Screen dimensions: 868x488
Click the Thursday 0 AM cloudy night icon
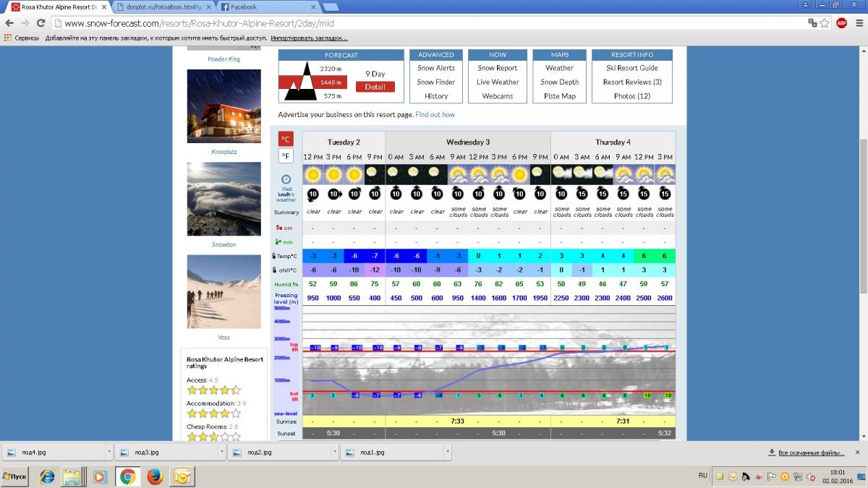(x=561, y=174)
